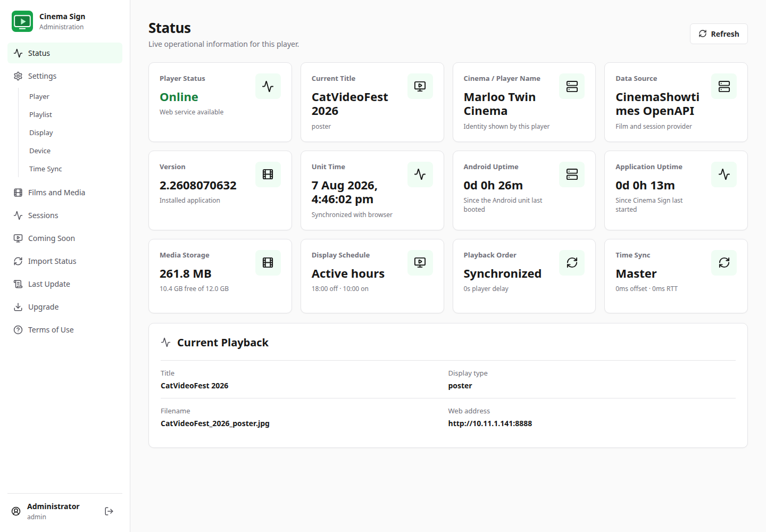Click the Administrator user avatar icon

tap(16, 511)
